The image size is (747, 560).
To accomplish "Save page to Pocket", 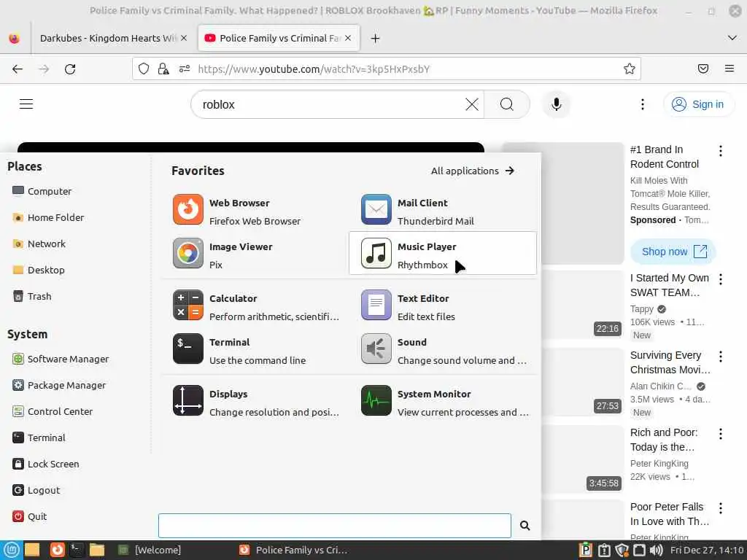I will [703, 69].
